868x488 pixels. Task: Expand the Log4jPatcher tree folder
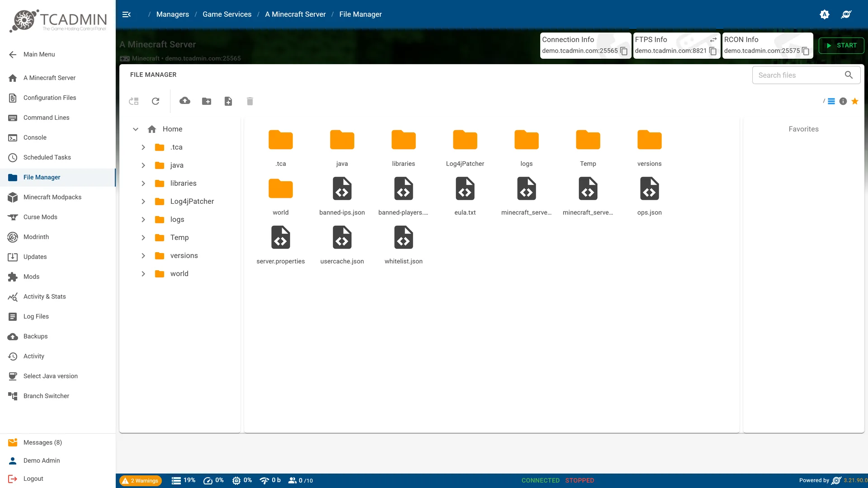[143, 202]
